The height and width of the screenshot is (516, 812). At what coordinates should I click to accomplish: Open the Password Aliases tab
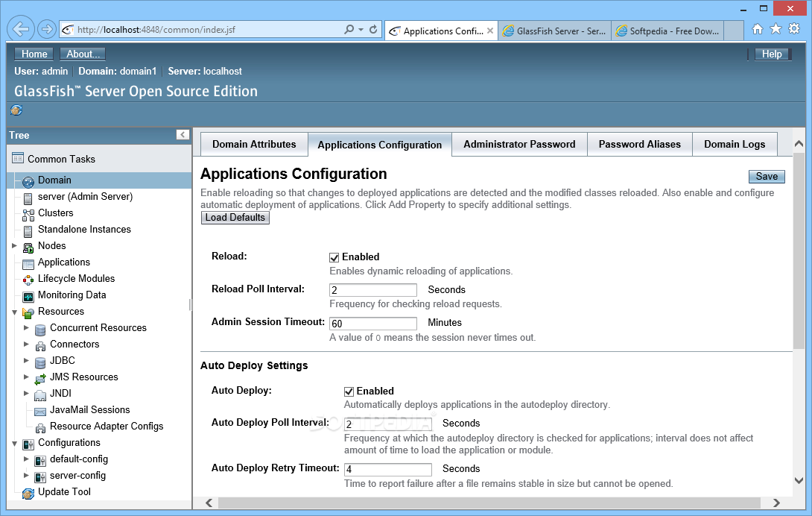(640, 144)
